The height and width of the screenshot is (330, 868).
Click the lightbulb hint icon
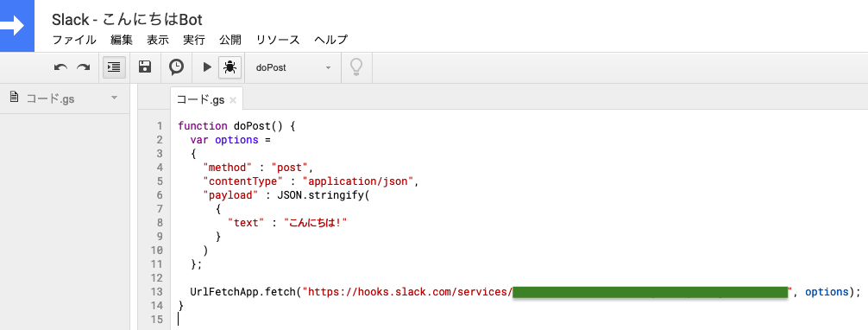(x=356, y=67)
